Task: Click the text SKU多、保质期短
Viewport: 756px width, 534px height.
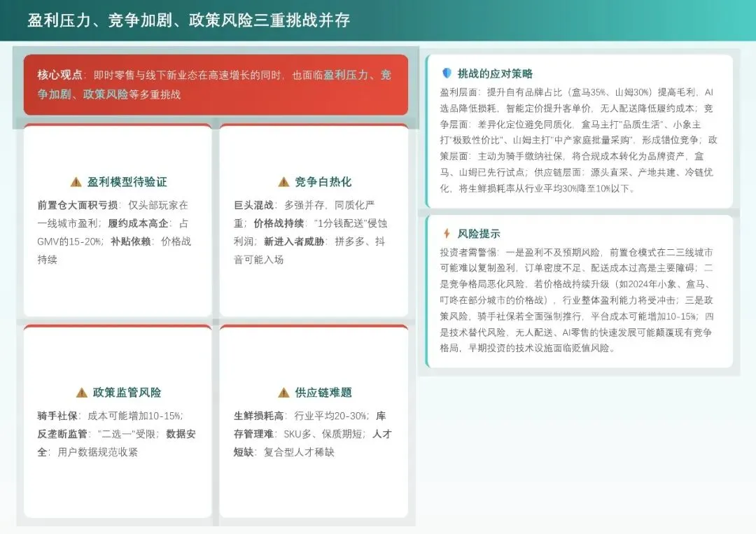Action: click(323, 434)
